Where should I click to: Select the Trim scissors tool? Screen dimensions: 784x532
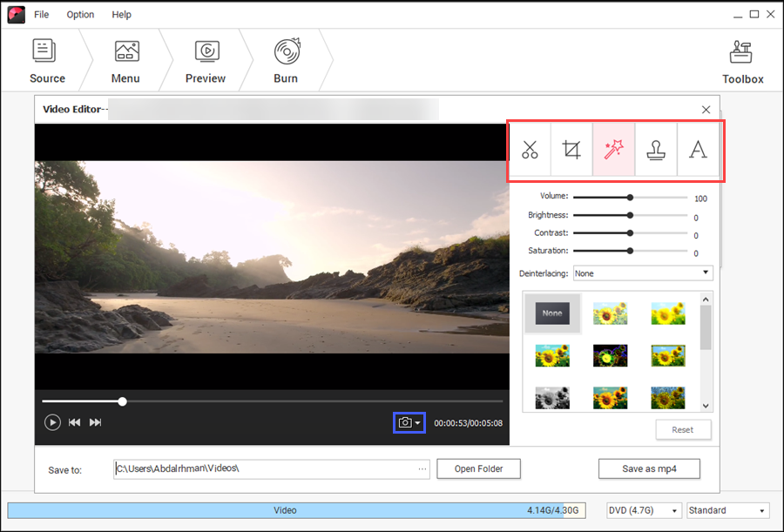coord(530,150)
